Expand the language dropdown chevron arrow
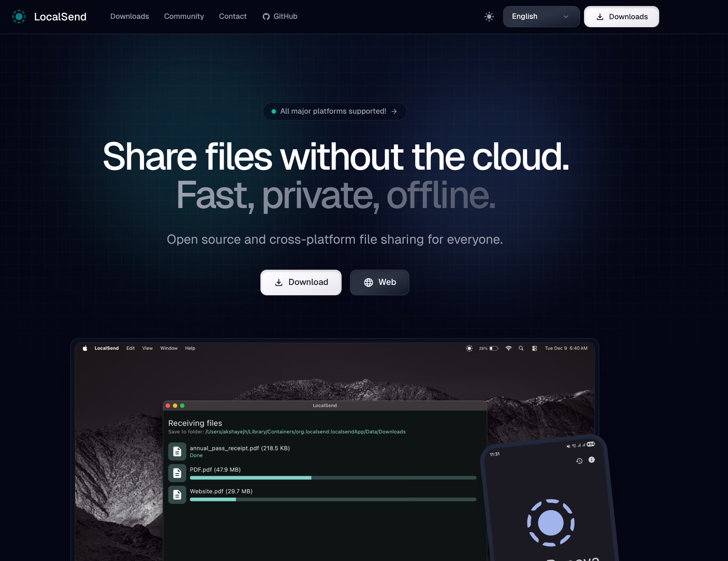The height and width of the screenshot is (561, 728). (566, 17)
